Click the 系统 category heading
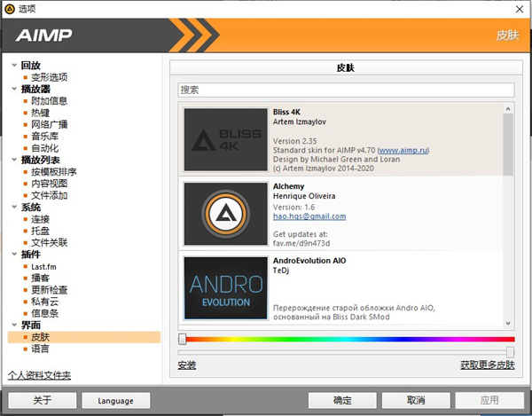This screenshot has width=532, height=416. [31, 207]
